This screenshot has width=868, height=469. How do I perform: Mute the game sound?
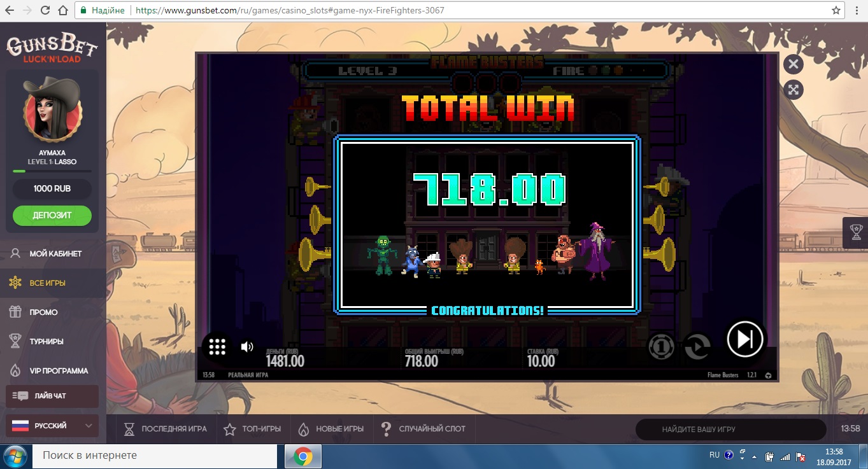point(247,347)
